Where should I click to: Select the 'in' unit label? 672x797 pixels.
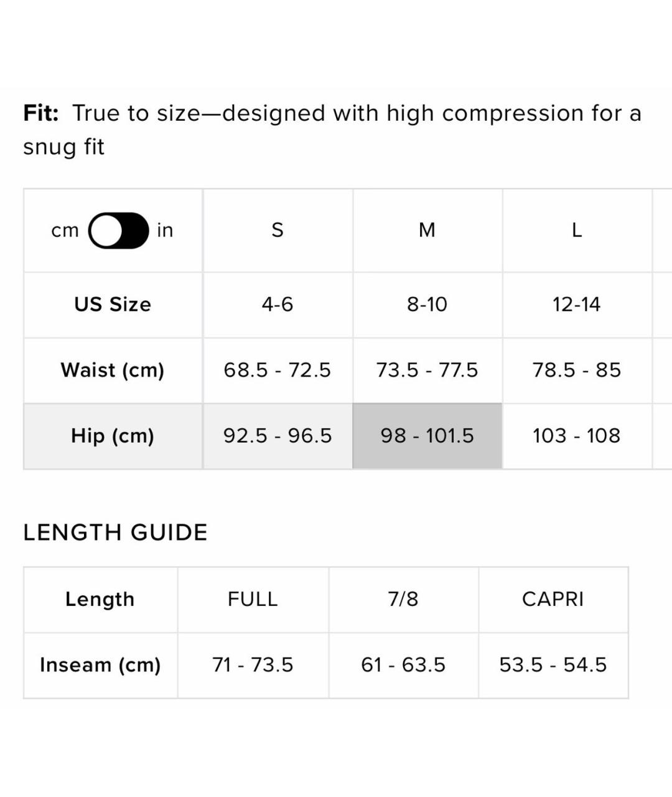coord(165,230)
